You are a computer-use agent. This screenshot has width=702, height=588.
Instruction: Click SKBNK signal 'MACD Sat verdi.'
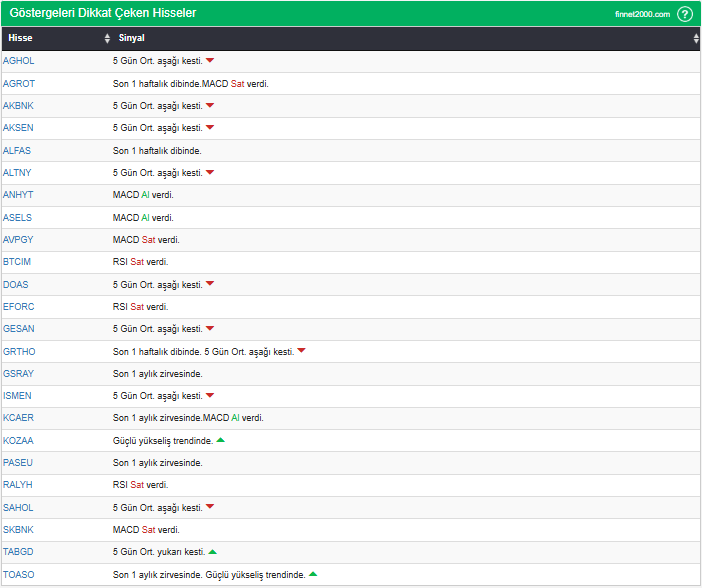point(146,530)
